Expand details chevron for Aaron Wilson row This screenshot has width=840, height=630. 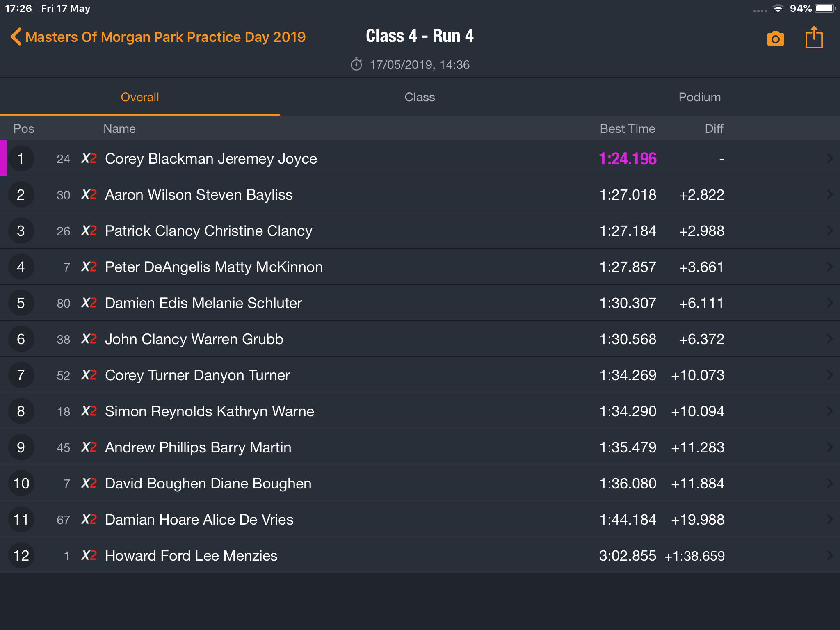coord(829,194)
